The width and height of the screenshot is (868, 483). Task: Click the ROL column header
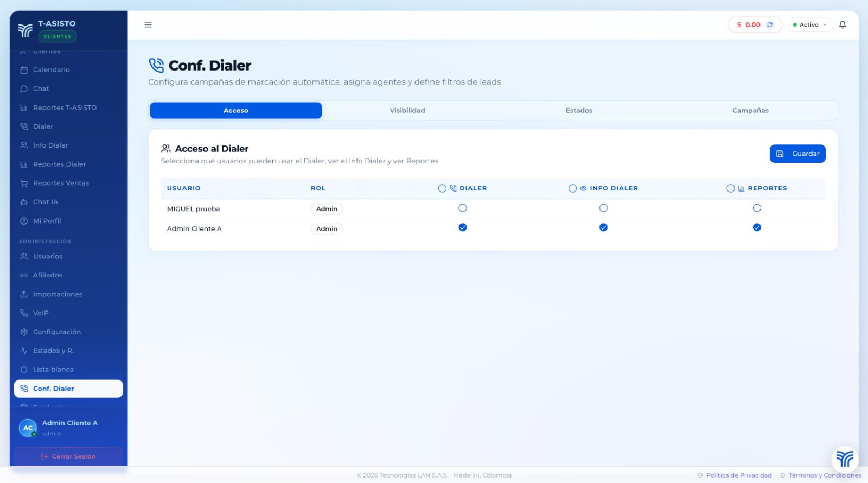pos(318,188)
